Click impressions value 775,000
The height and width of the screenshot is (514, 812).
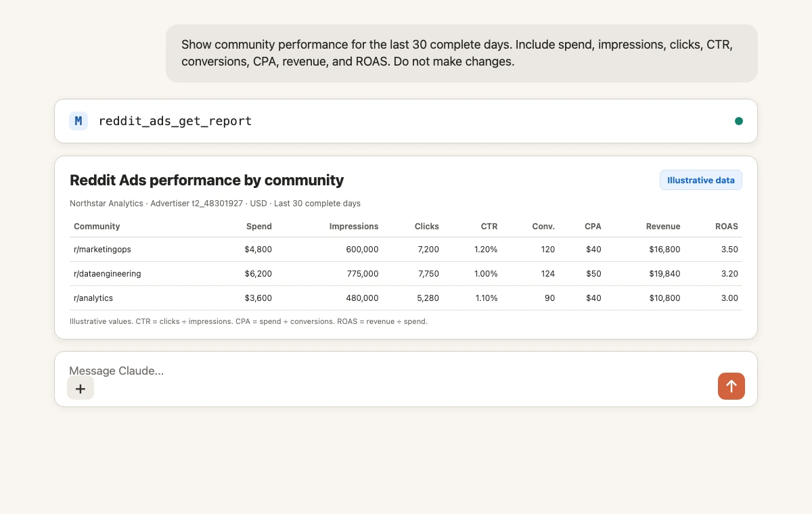click(x=362, y=274)
